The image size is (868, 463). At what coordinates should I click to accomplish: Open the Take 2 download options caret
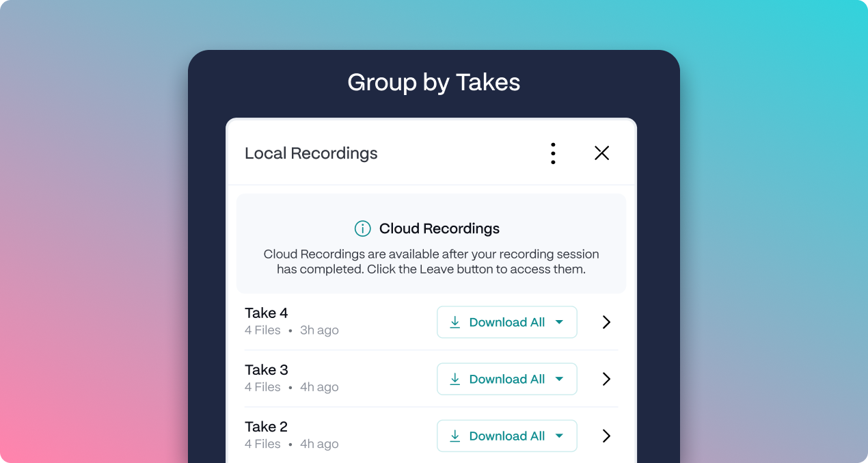pos(559,436)
